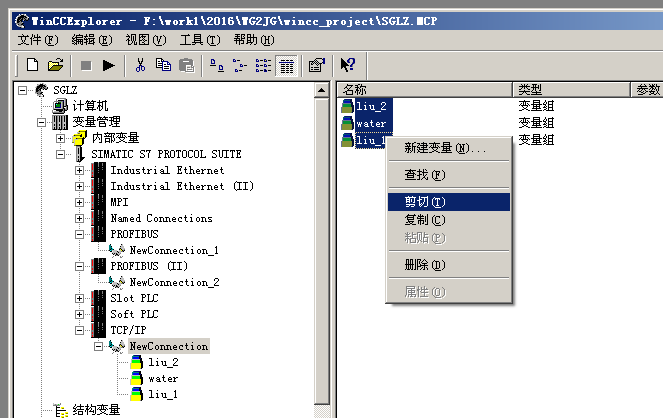Switch to list view
Image resolution: width=663 pixels, height=418 pixels.
coord(263,66)
